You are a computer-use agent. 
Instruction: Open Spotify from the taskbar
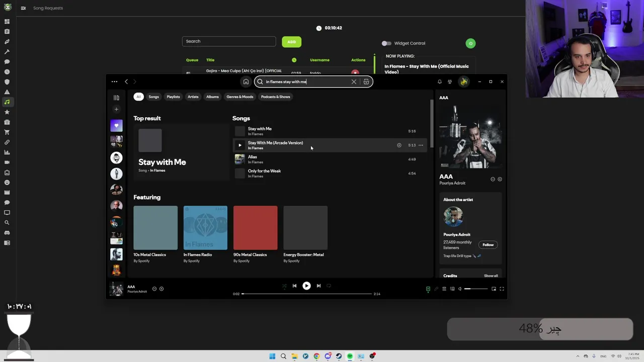pos(350,356)
